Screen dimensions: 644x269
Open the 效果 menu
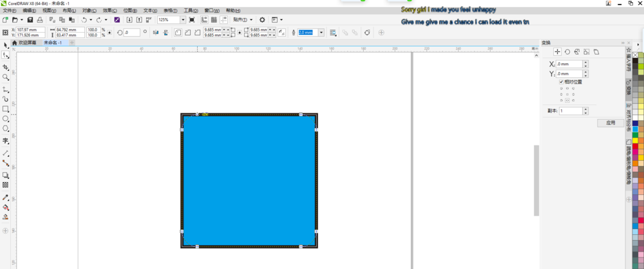pyautogui.click(x=109, y=10)
